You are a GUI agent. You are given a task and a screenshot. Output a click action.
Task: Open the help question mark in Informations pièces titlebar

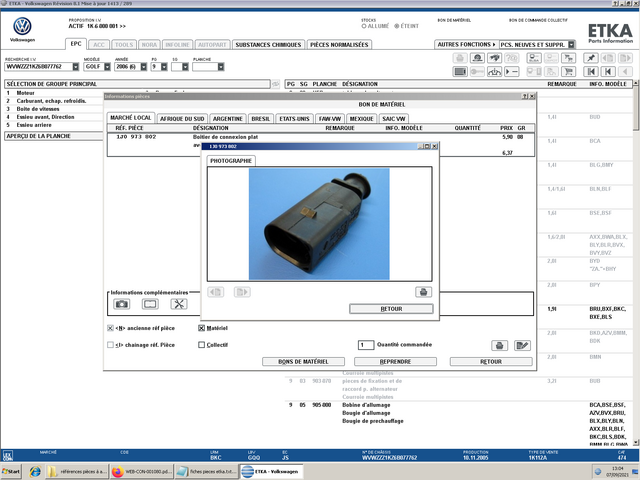[525, 96]
